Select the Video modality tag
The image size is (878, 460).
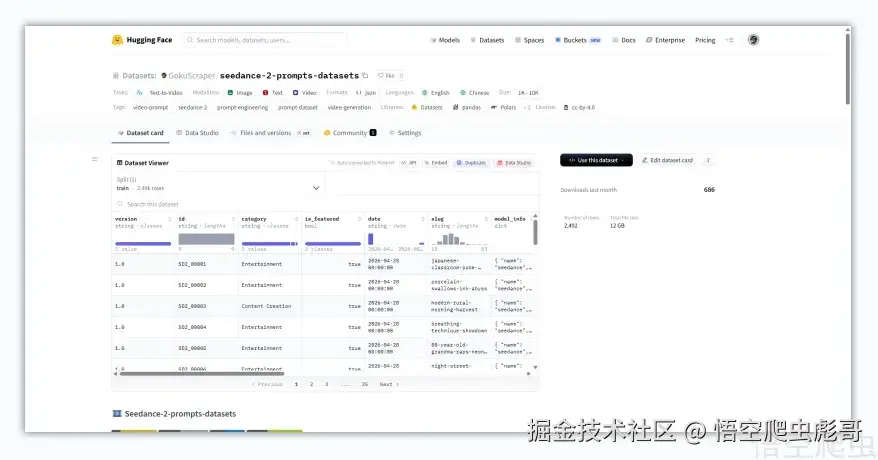(305, 93)
